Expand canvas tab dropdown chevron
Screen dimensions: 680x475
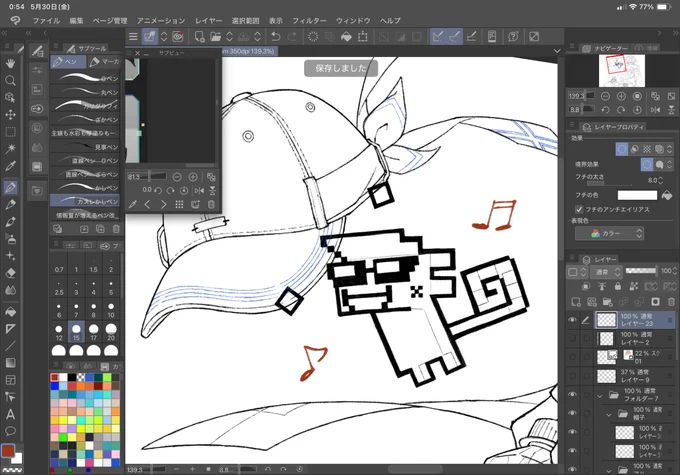point(557,51)
